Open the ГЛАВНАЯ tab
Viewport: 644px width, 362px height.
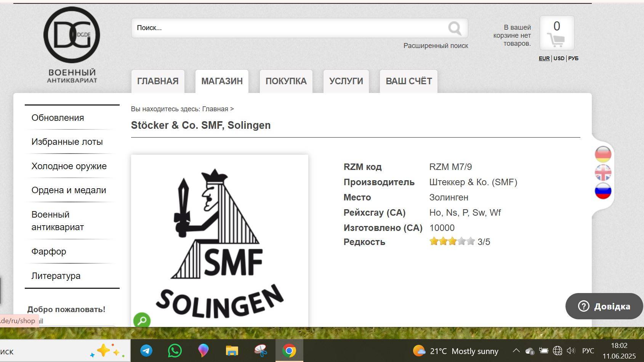158,81
